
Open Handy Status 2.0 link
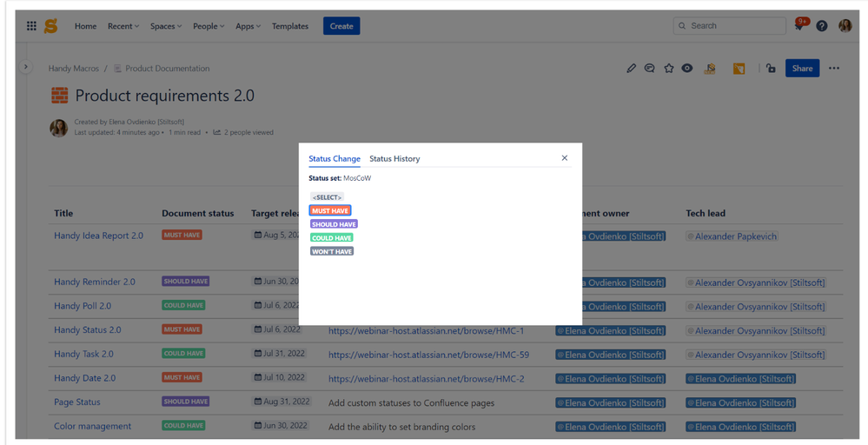click(x=88, y=330)
